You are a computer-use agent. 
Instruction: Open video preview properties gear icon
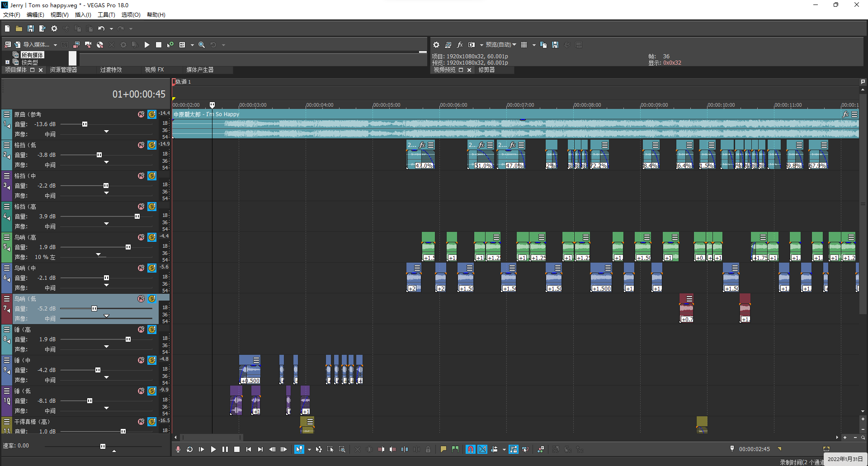(436, 45)
